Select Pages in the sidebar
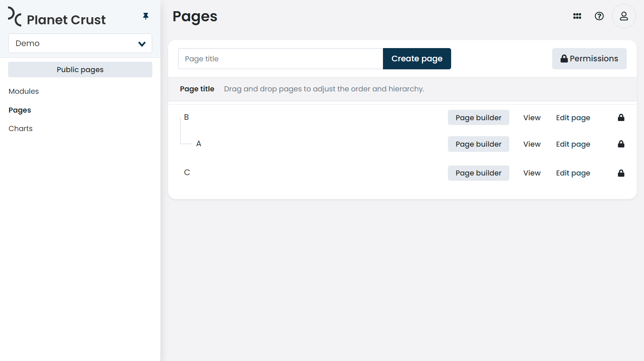 point(20,110)
